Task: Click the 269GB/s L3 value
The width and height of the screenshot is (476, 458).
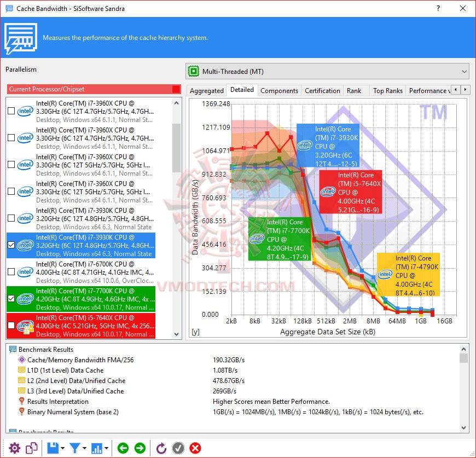Action: [x=224, y=391]
